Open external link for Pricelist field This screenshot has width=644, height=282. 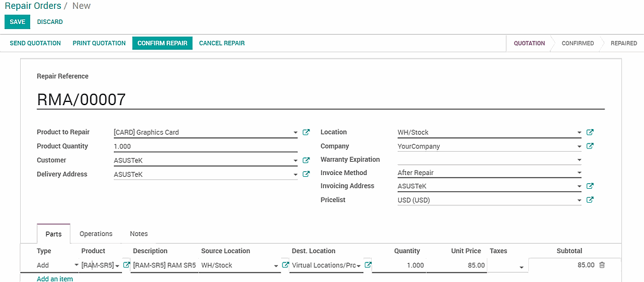tap(590, 200)
